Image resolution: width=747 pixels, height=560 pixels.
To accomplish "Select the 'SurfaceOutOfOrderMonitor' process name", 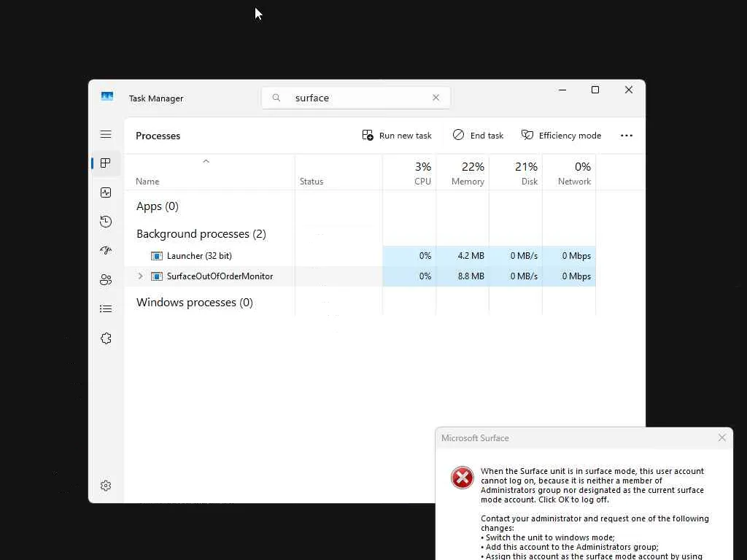I will [220, 276].
